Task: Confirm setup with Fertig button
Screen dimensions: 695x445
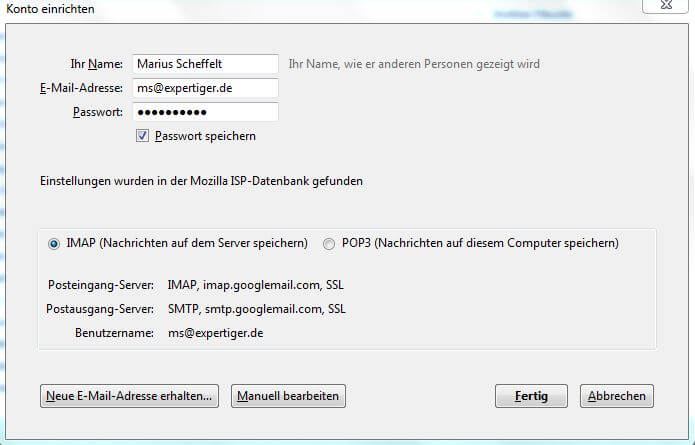Action: 531,396
